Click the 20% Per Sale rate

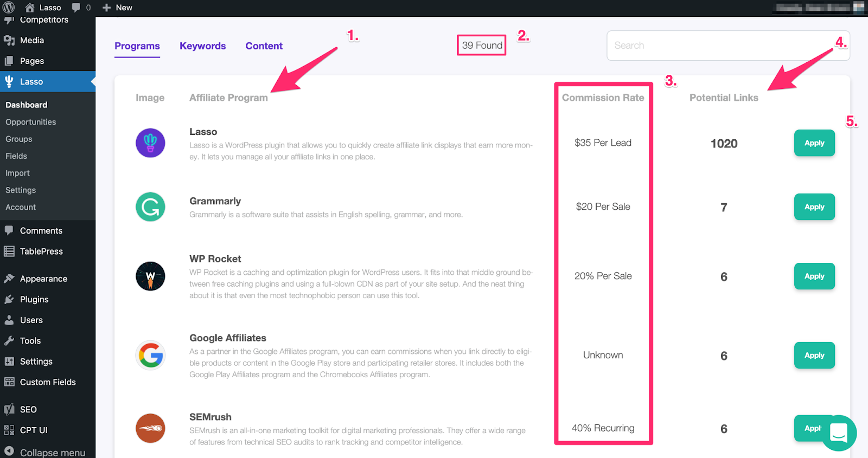[x=603, y=276]
